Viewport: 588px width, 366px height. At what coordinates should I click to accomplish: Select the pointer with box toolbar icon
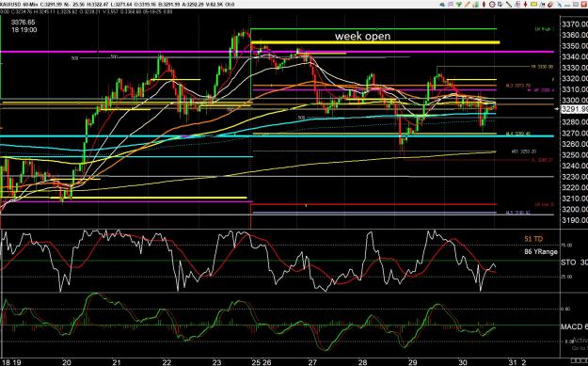coord(501,5)
